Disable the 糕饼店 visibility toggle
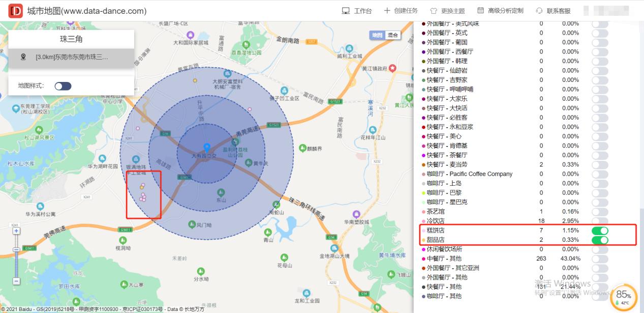The width and height of the screenshot is (644, 313). click(600, 230)
